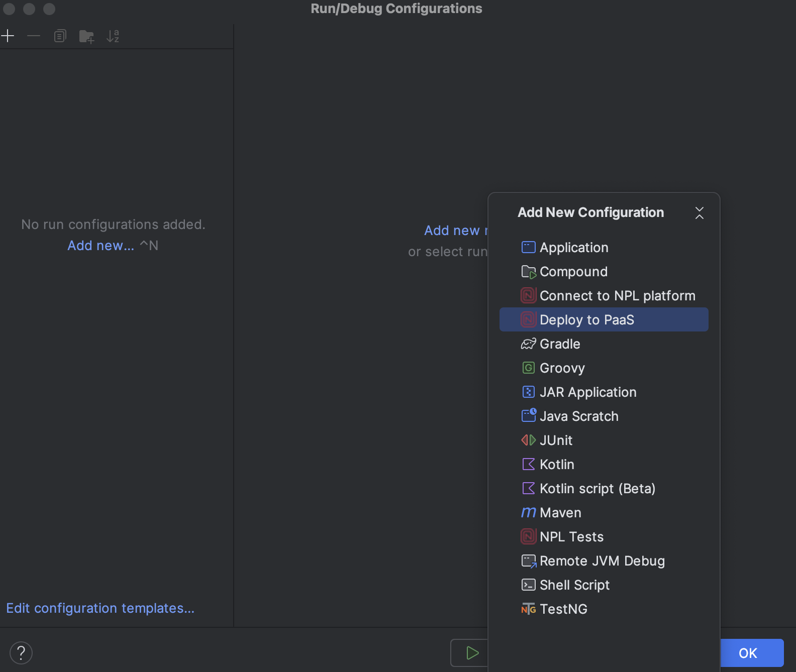The image size is (796, 672).
Task: Open the help question mark button
Action: pyautogui.click(x=21, y=653)
